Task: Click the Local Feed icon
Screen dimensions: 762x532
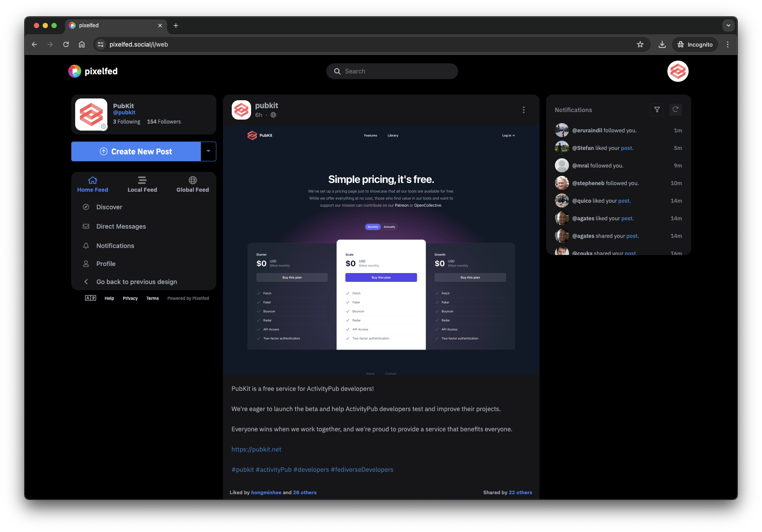Action: pos(142,180)
